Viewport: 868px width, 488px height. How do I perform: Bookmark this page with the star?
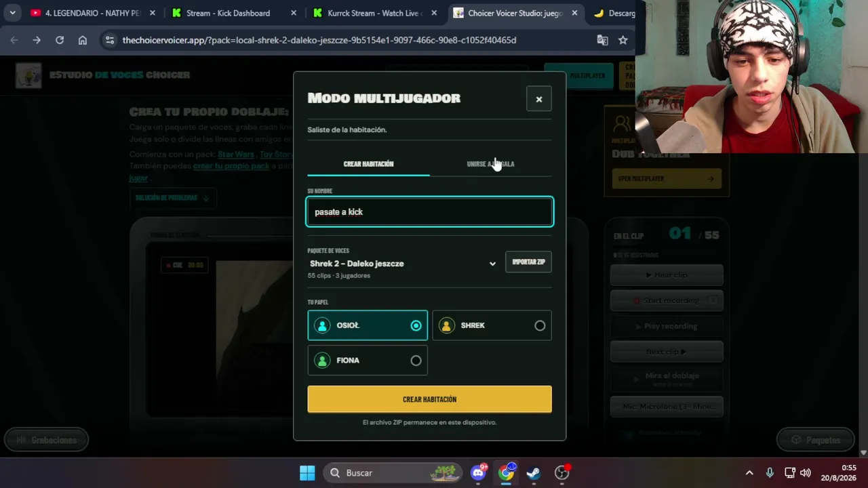[623, 40]
